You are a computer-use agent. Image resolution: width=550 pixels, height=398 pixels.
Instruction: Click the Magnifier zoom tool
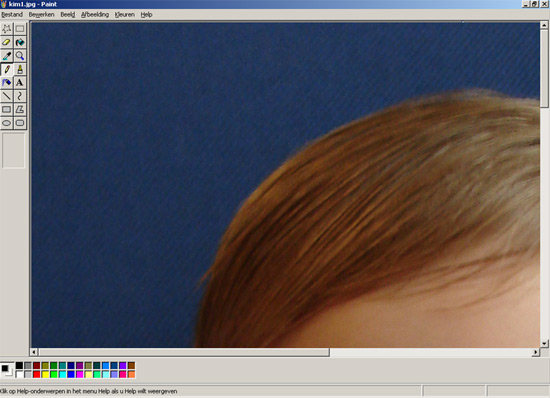tap(20, 56)
